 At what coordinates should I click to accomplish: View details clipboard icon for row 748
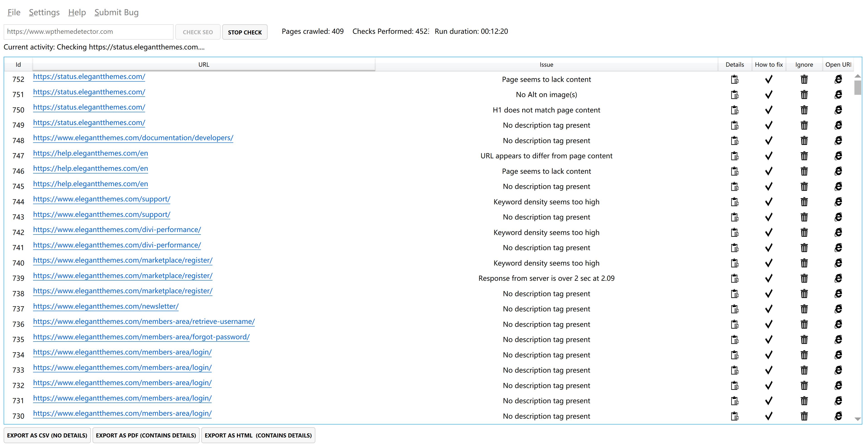pos(735,141)
